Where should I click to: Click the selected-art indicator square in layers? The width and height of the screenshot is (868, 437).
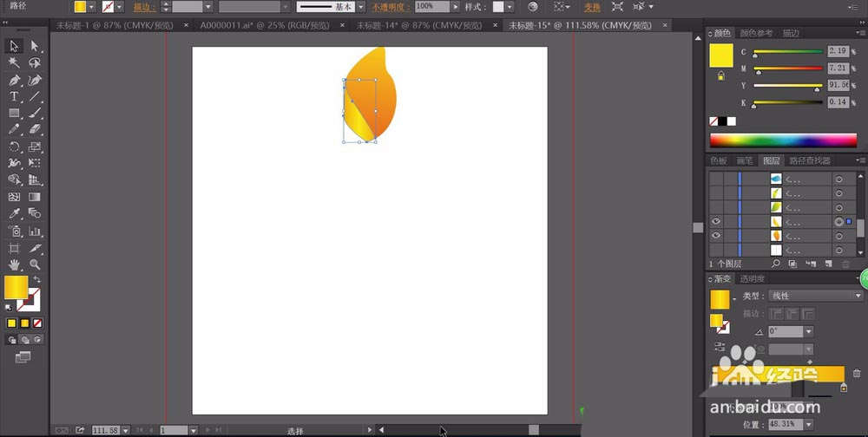pos(849,221)
